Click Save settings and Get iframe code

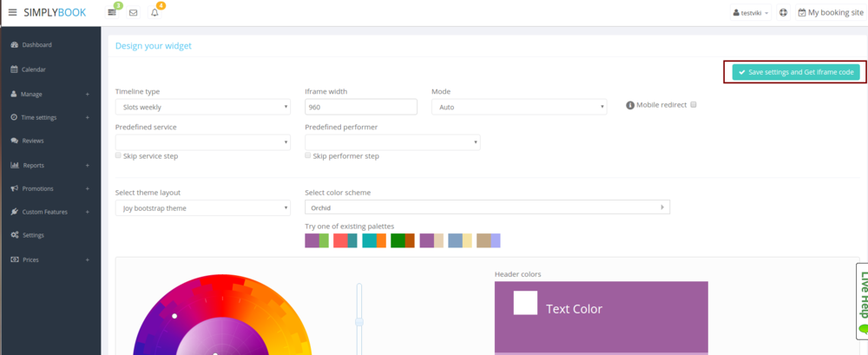tap(796, 72)
